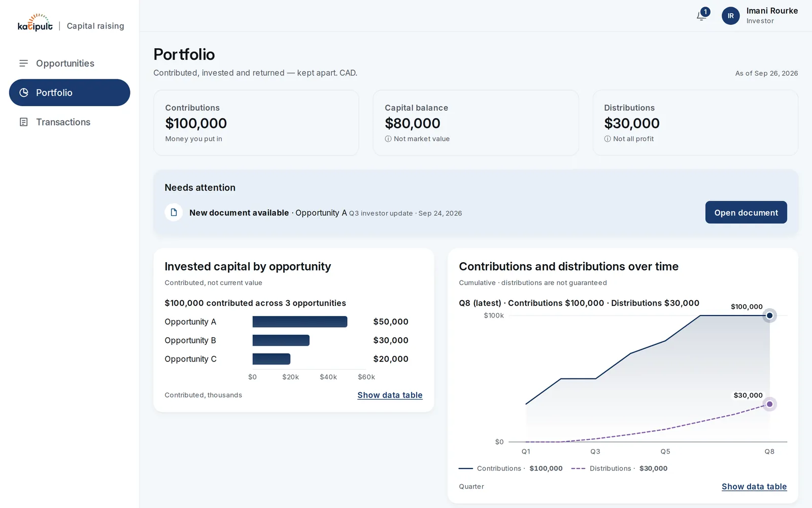812x508 pixels.
Task: Click the Distributions legend entry
Action: click(619, 468)
